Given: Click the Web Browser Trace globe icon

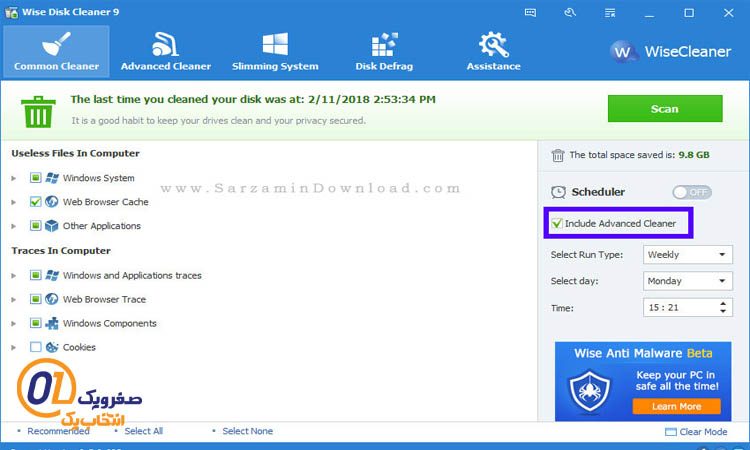Looking at the screenshot, I should 52,299.
